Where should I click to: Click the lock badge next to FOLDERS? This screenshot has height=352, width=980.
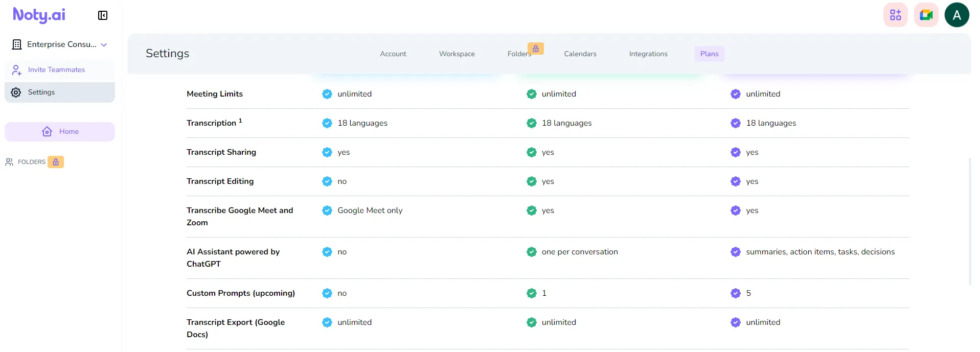(56, 162)
